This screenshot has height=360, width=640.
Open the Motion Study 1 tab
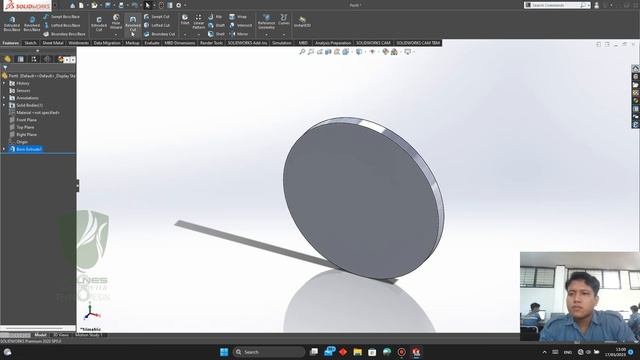tap(89, 335)
